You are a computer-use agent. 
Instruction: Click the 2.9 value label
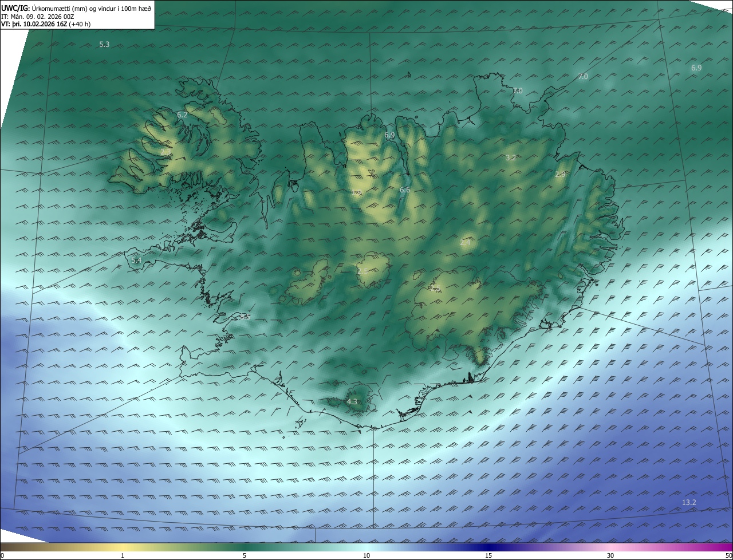(x=560, y=175)
